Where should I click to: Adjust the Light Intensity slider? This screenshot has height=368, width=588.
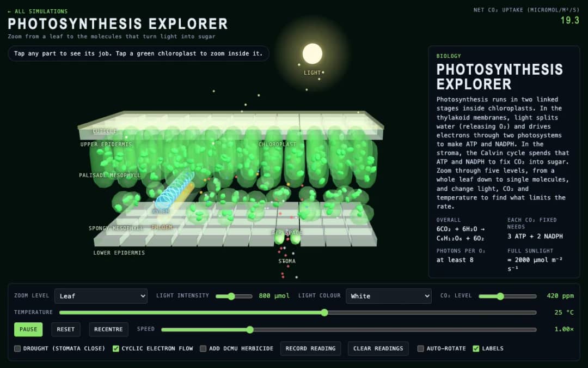pyautogui.click(x=234, y=296)
